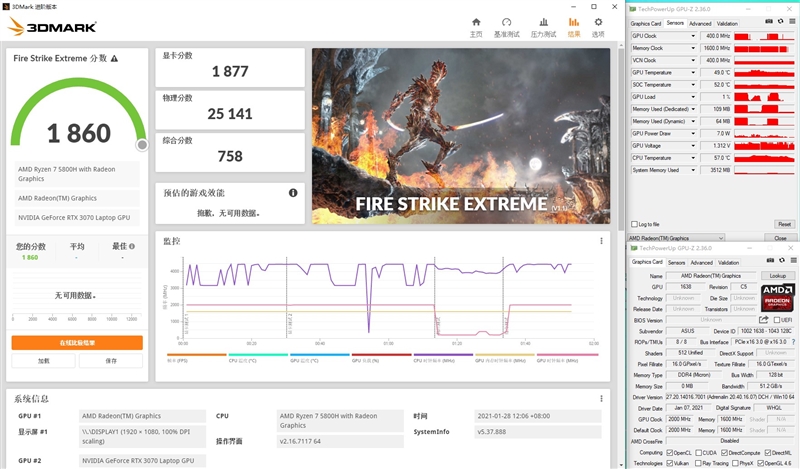Click screenshot camera icon in GPU-Z Sensors window
This screenshot has width=800, height=469.
[769, 21]
